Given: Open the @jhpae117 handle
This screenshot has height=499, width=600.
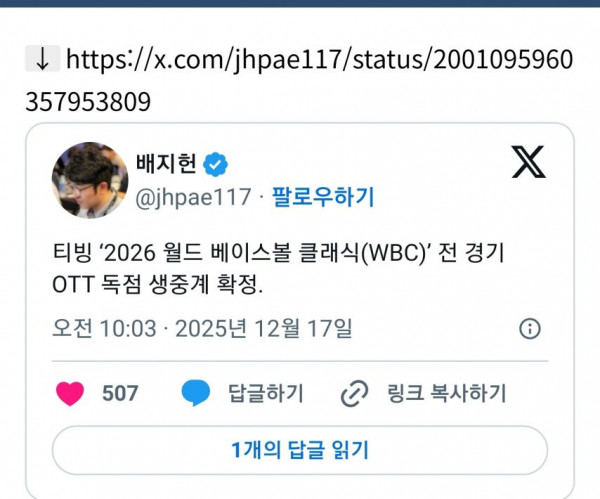Looking at the screenshot, I should coord(193,197).
